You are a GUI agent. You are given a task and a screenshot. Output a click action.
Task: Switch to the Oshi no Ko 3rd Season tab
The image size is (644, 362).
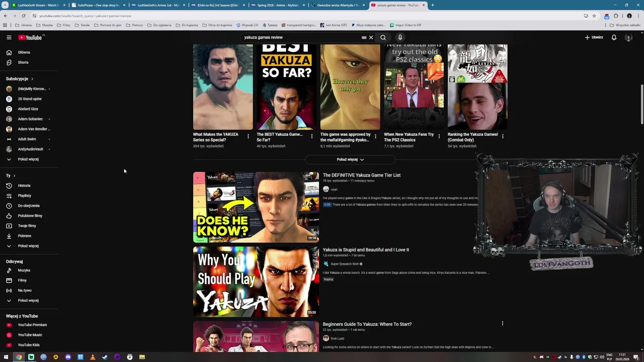[217, 5]
